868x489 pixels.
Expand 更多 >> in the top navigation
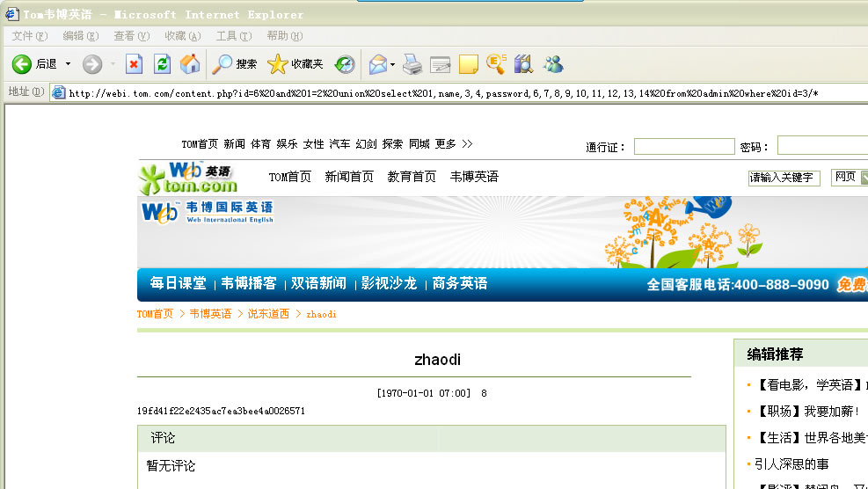tap(454, 144)
